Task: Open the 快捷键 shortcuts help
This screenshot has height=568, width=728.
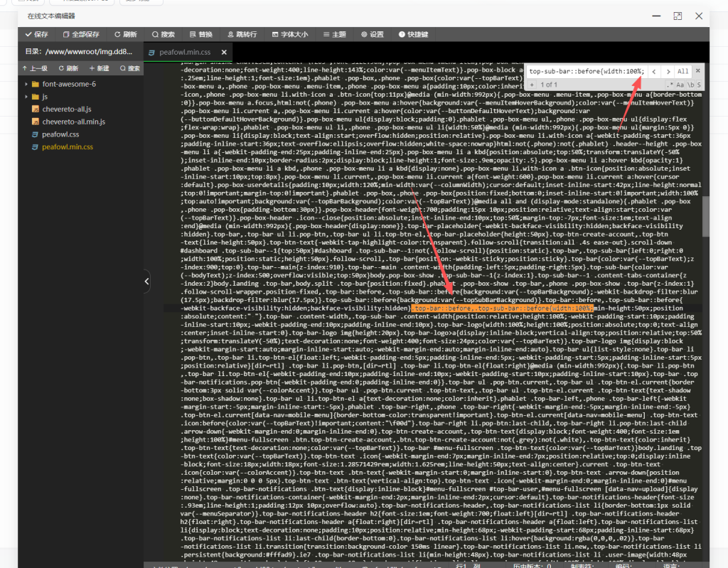Action: click(x=412, y=34)
